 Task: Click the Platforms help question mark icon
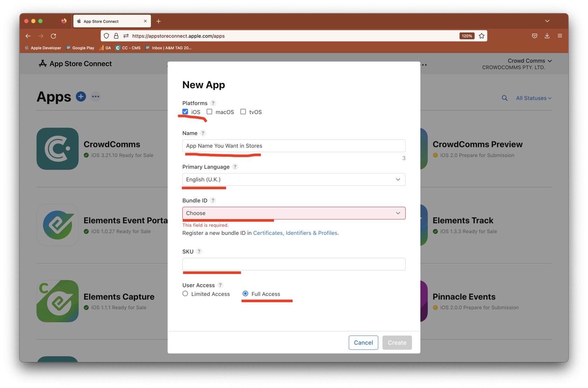(x=213, y=103)
